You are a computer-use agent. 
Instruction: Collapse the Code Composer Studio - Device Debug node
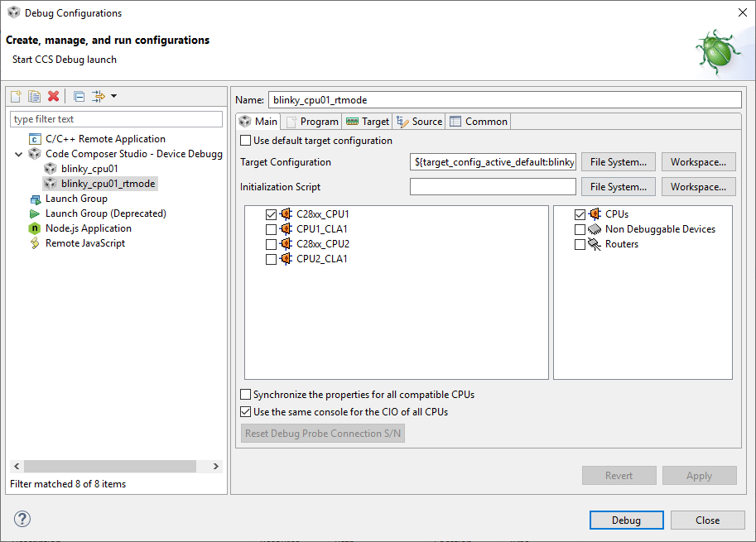point(18,154)
